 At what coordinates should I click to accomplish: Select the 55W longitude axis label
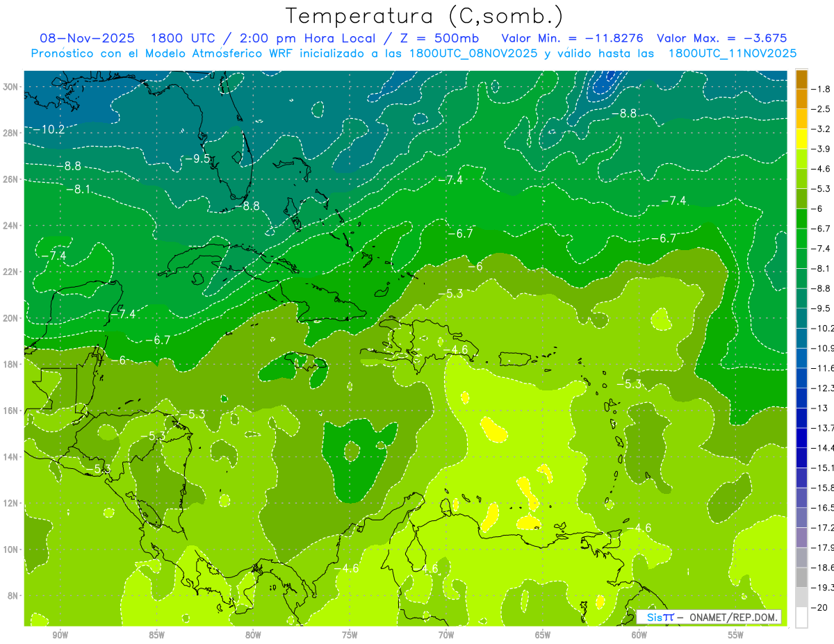[x=736, y=635]
